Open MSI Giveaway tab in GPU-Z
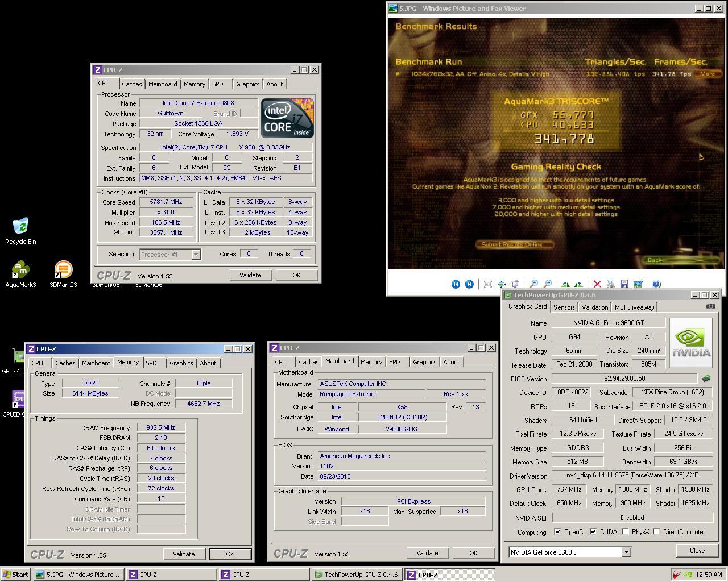 pyautogui.click(x=634, y=307)
